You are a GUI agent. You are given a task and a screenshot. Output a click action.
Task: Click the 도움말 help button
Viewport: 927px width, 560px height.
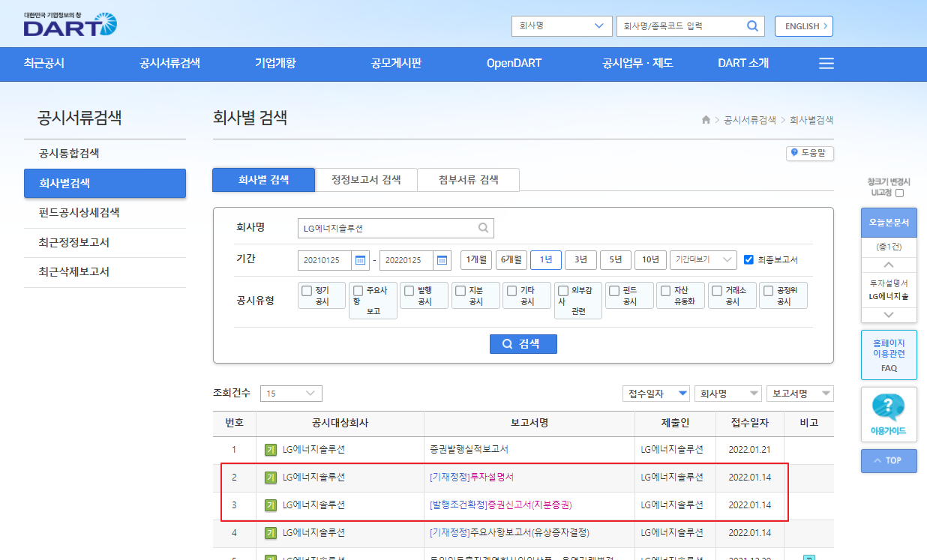[x=810, y=153]
